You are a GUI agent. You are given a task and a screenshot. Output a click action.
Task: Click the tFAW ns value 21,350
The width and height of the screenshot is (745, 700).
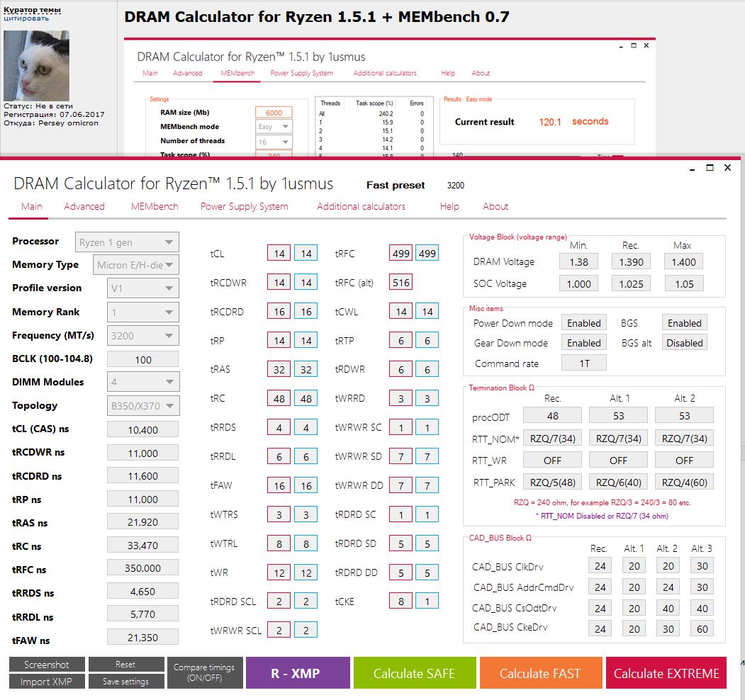pos(143,638)
